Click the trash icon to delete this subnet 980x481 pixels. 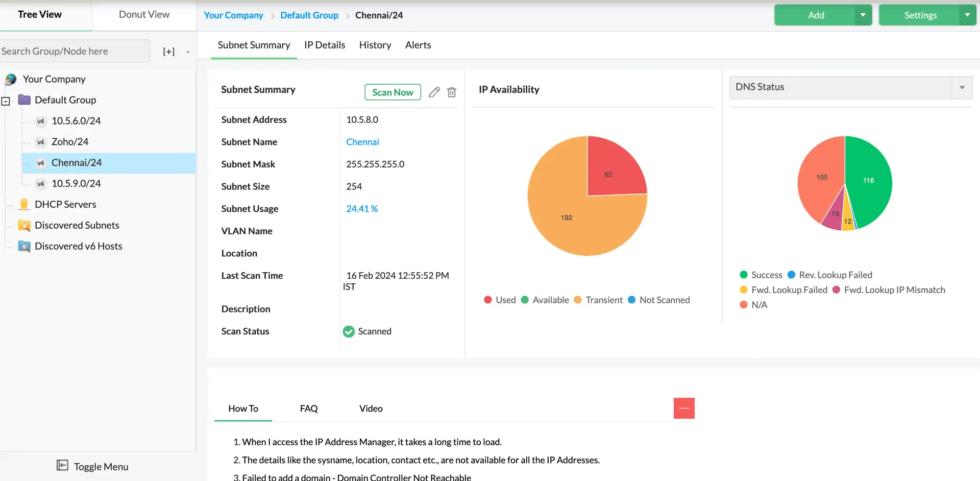(x=451, y=92)
